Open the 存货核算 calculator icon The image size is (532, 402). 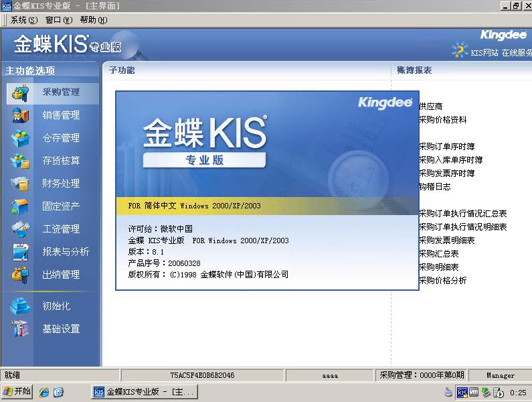tap(20, 161)
